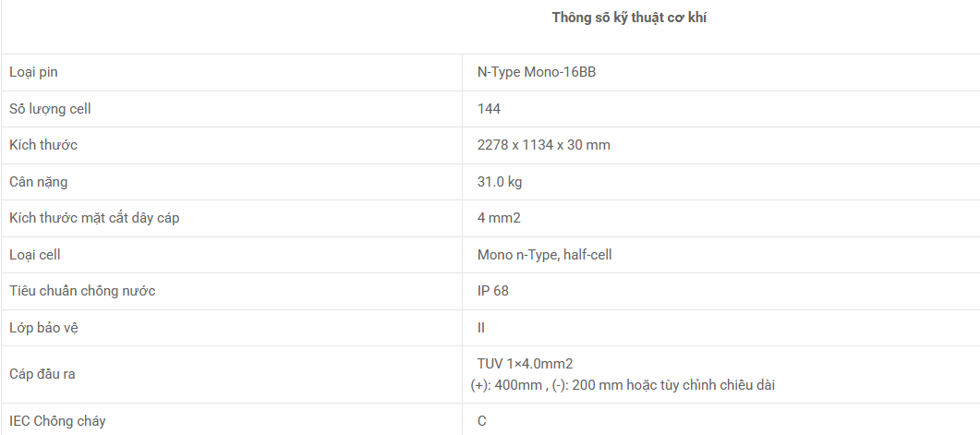Select the "TUV 1×4.0mm2" output cable text
This screenshot has width=980, height=435.
(525, 364)
